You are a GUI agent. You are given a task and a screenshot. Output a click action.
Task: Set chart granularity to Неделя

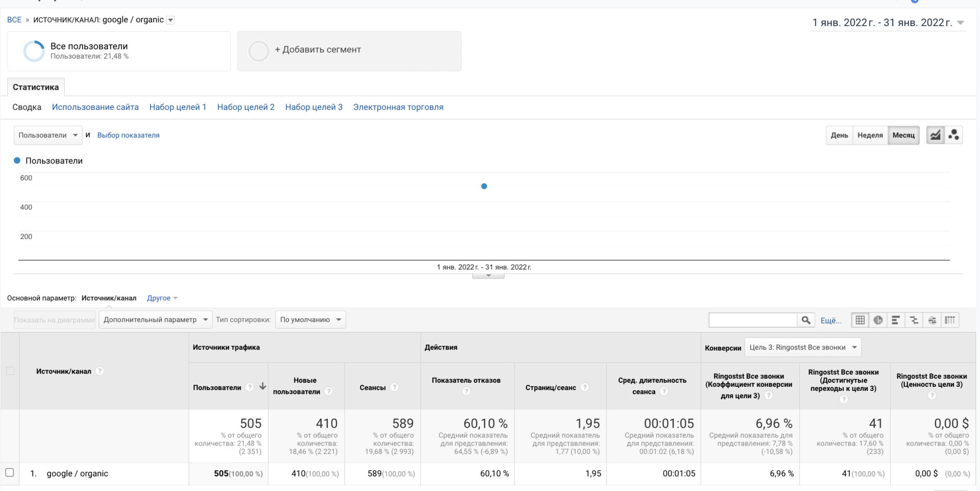tap(870, 135)
